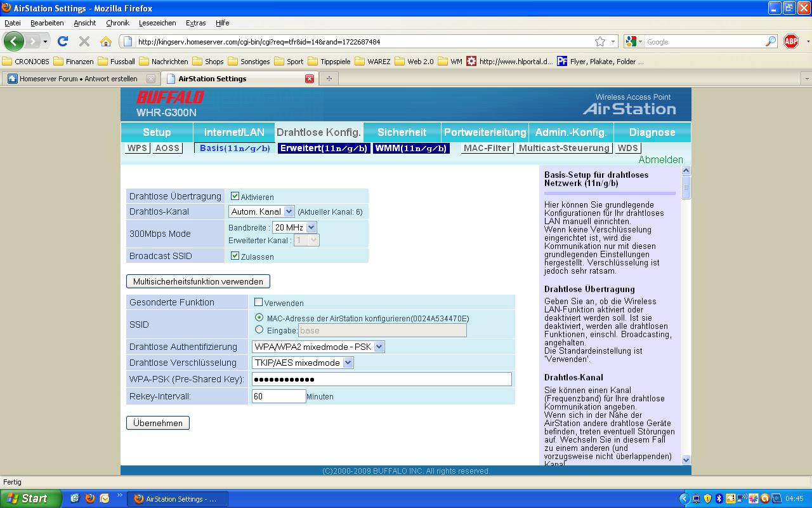Bookmark this page with the star icon

pyautogui.click(x=600, y=41)
